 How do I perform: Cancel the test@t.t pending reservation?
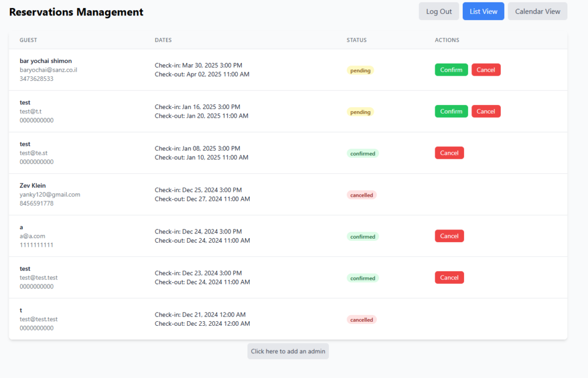coord(486,111)
